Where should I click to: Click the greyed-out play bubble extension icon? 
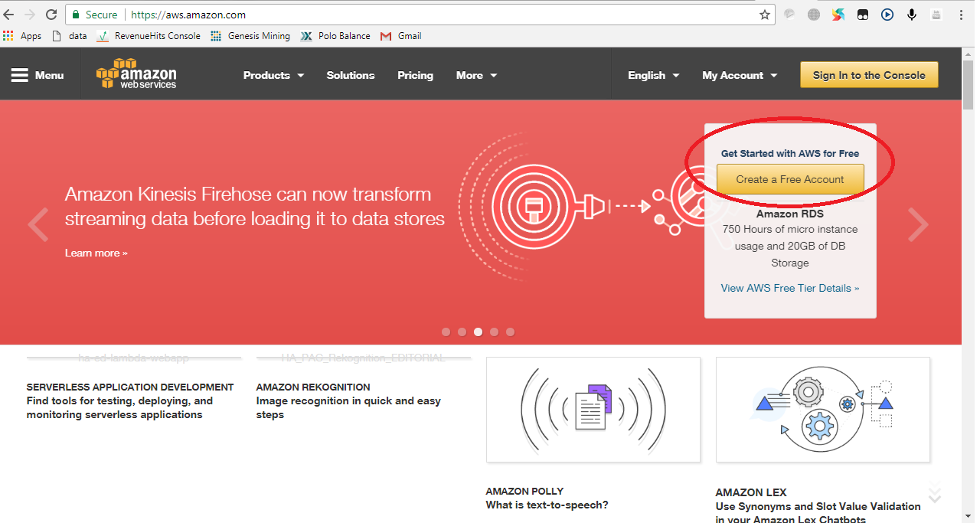pos(789,15)
